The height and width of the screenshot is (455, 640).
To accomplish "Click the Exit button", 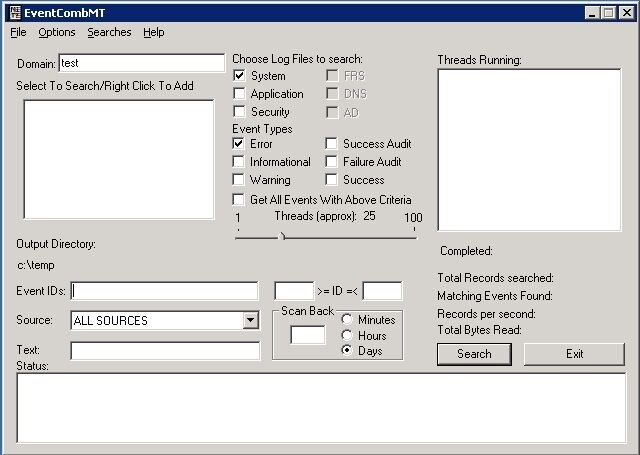I will click(574, 354).
